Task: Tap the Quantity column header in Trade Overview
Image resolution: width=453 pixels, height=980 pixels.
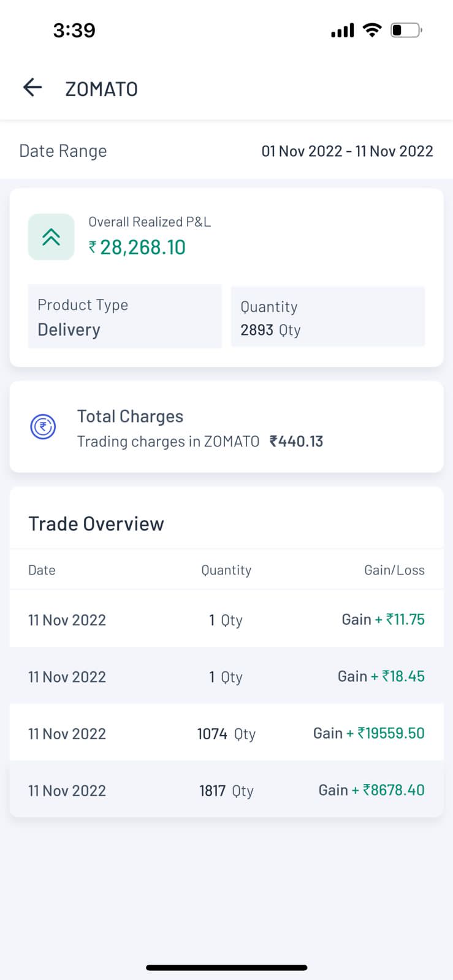Action: point(226,570)
